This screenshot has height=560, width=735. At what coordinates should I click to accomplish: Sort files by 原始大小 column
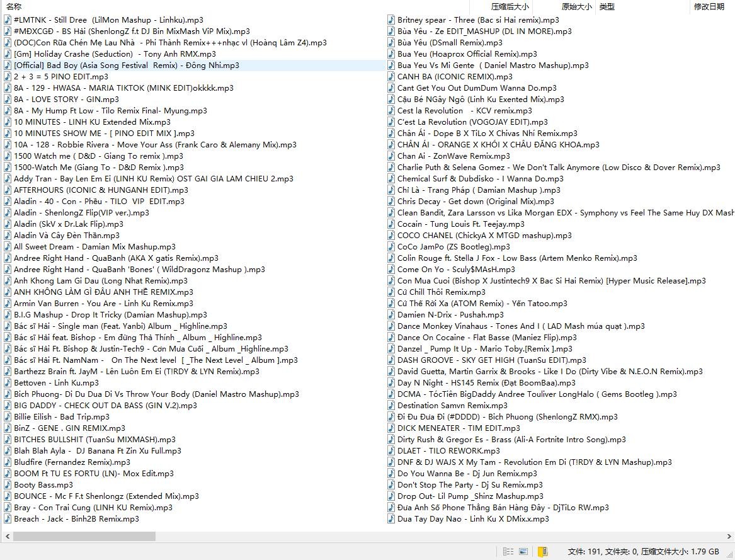(576, 7)
